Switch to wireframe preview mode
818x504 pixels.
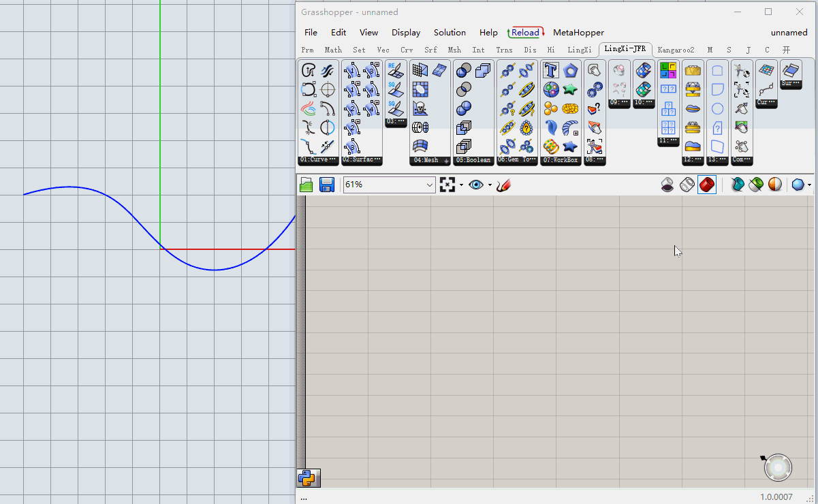point(687,185)
